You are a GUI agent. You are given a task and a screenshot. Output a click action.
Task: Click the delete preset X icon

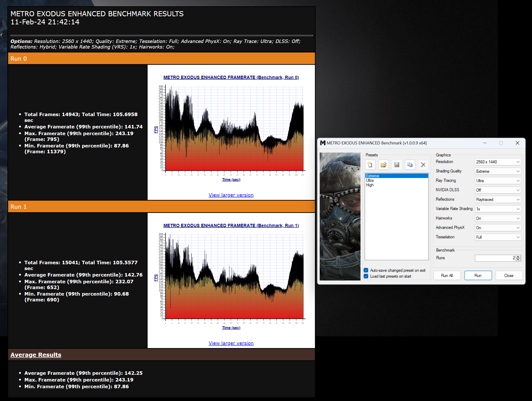pyautogui.click(x=423, y=165)
